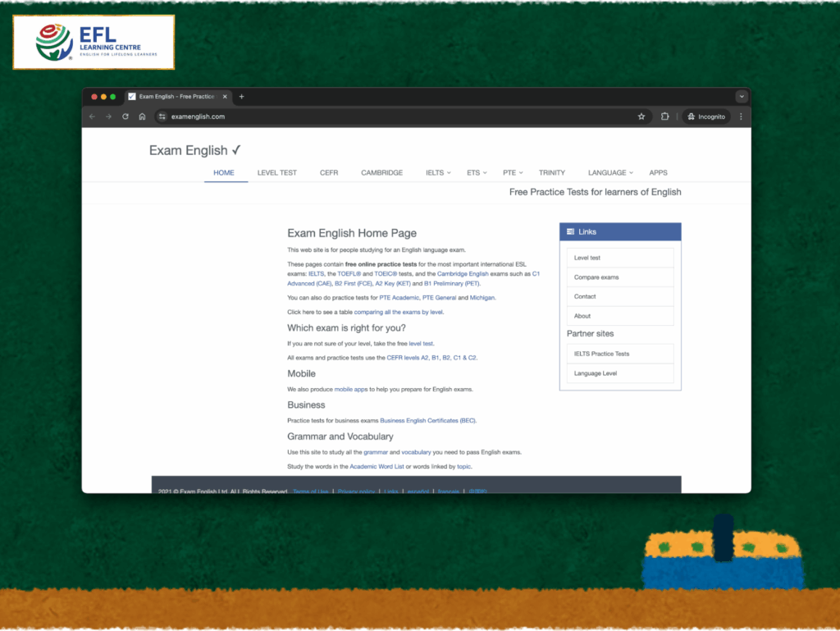Open Chrome three-dot menu
This screenshot has height=631, width=840.
741,117
